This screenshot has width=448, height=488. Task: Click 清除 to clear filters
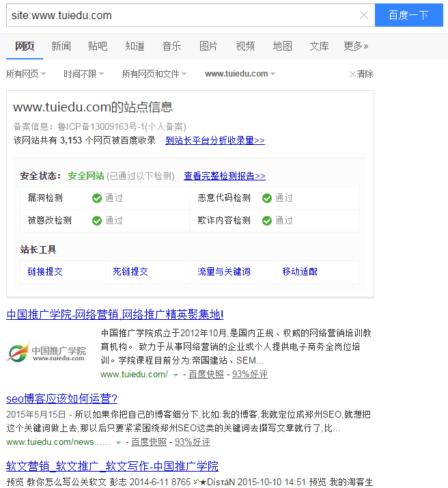point(361,74)
